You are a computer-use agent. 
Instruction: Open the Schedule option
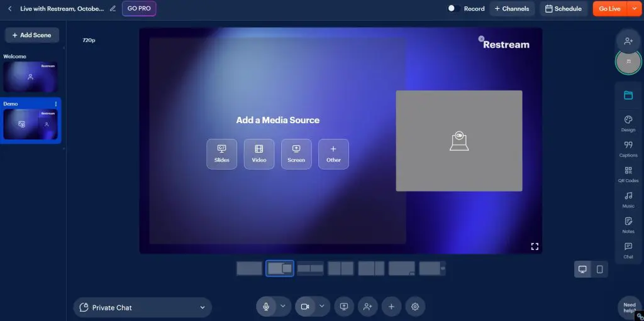click(563, 9)
